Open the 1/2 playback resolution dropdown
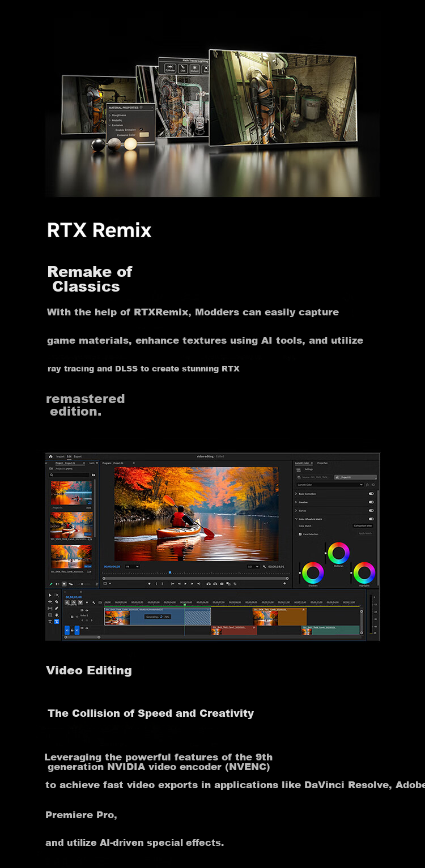The image size is (425, 868). point(253,566)
